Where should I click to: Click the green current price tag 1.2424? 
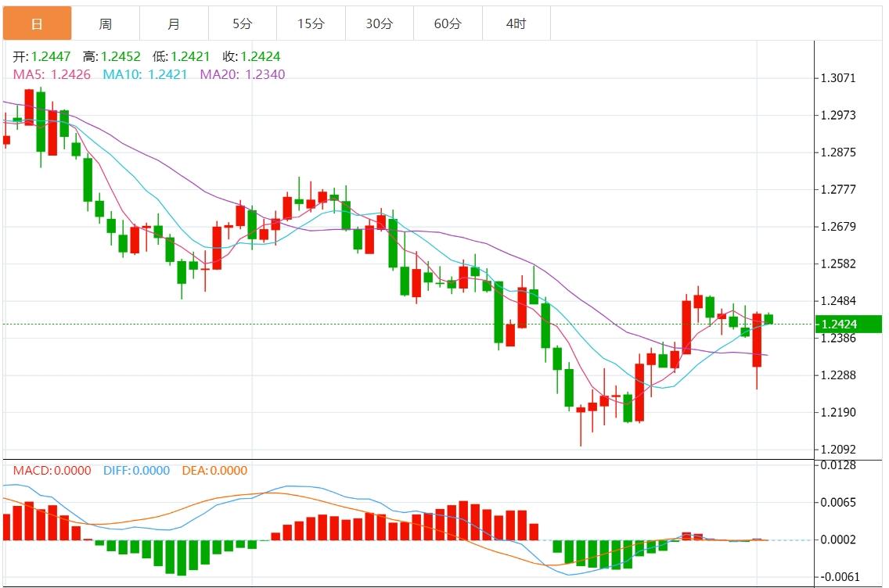click(x=849, y=324)
